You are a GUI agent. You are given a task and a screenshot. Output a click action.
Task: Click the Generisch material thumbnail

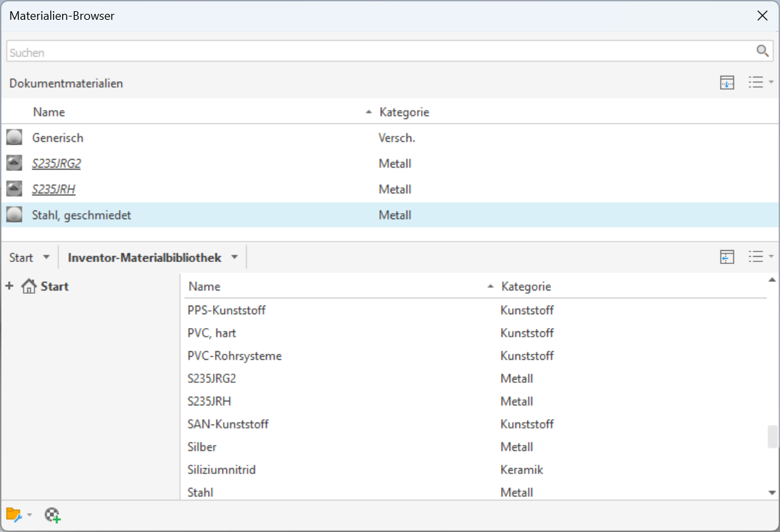point(15,138)
